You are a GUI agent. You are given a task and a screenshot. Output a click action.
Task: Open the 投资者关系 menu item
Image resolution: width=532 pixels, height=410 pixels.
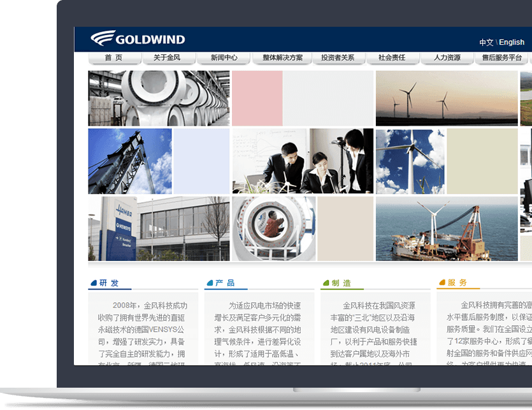[x=338, y=58]
